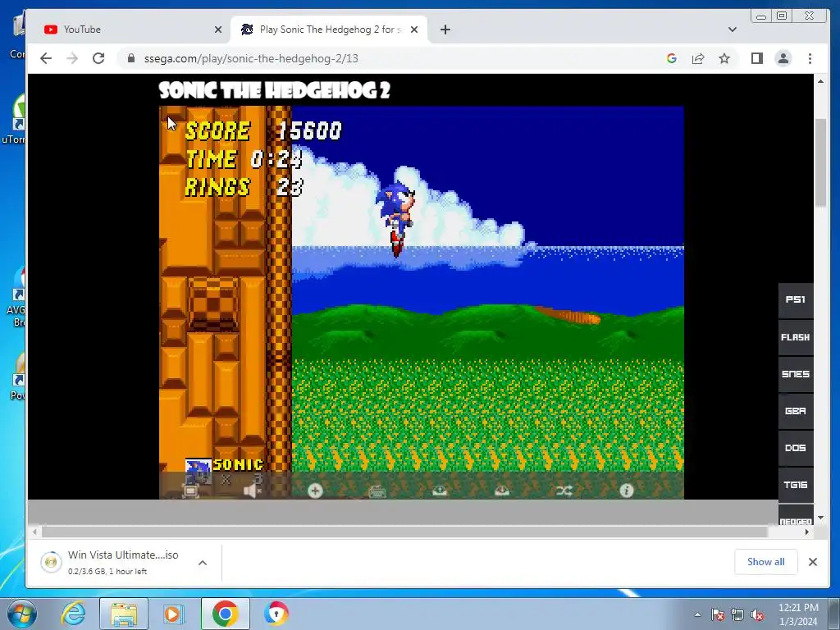Click the shuffle random game icon
This screenshot has width=840, height=630.
[x=564, y=491]
